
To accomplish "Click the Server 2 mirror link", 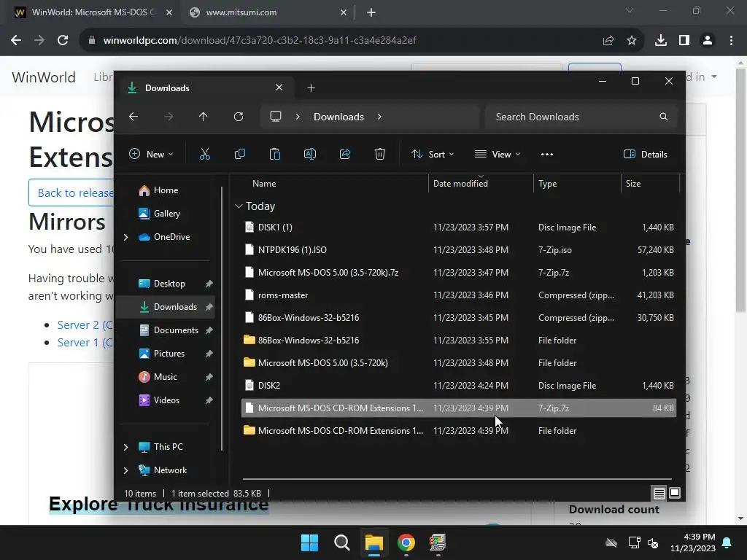I will (x=85, y=324).
